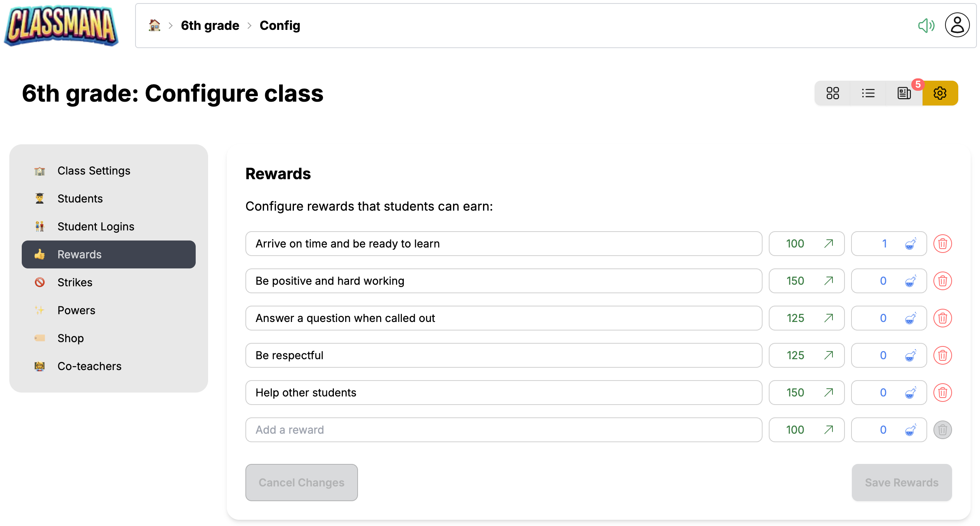Screen dimensions: 980x526
Task: Click the speaker sound icon
Action: (927, 25)
